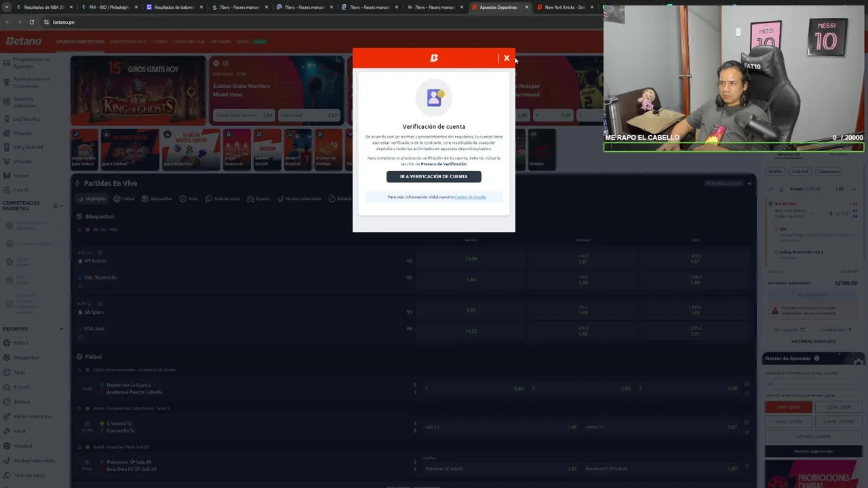Screen dimensions: 868x488
Task: Open the browser tab search dropdown
Action: coord(6,7)
